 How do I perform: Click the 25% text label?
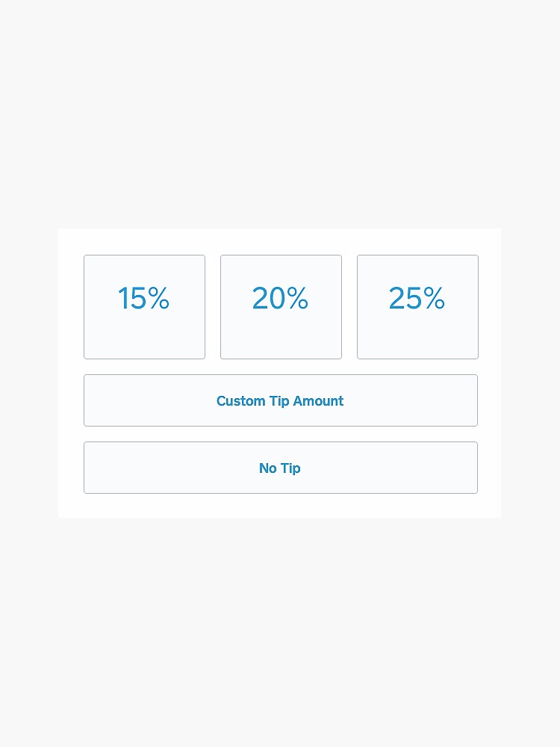pyautogui.click(x=417, y=299)
